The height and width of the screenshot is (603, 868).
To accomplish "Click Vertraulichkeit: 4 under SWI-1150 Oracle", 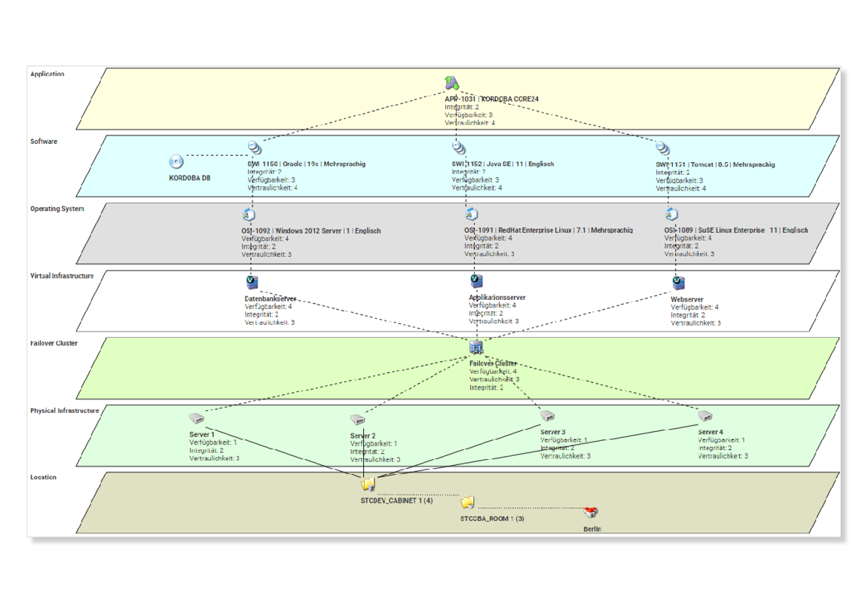I will point(272,188).
